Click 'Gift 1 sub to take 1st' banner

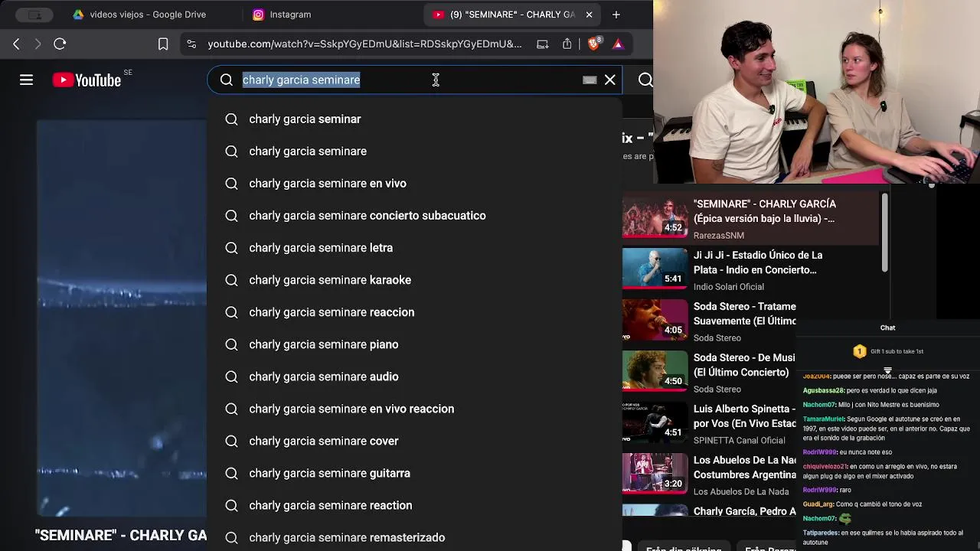pos(888,351)
